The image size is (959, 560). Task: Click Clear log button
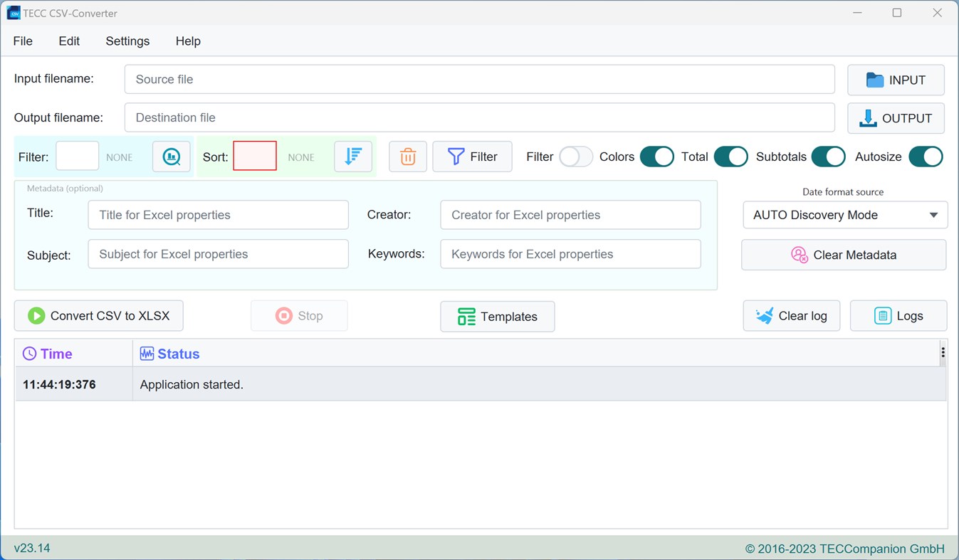click(x=791, y=316)
